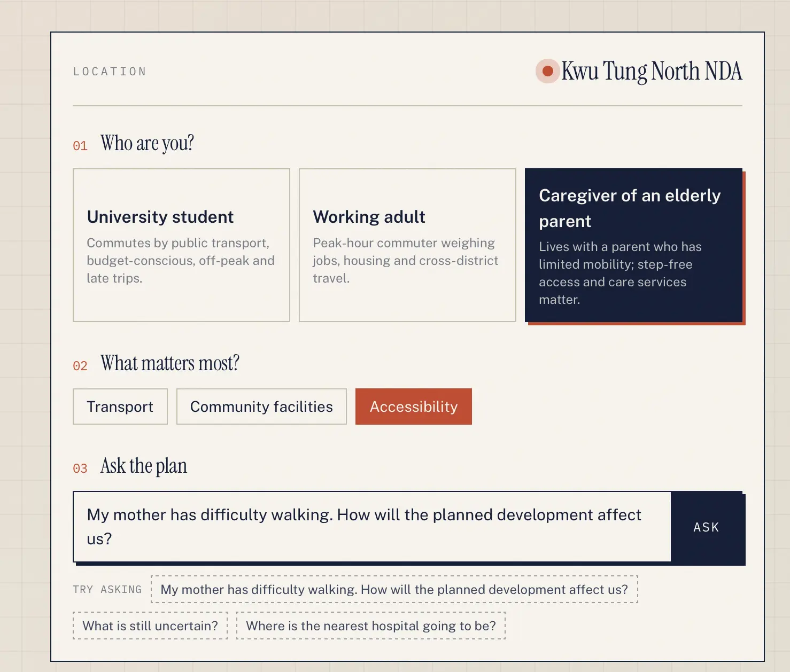This screenshot has height=672, width=790.
Task: Click the Kwu Tung North NDA title
Action: click(652, 71)
